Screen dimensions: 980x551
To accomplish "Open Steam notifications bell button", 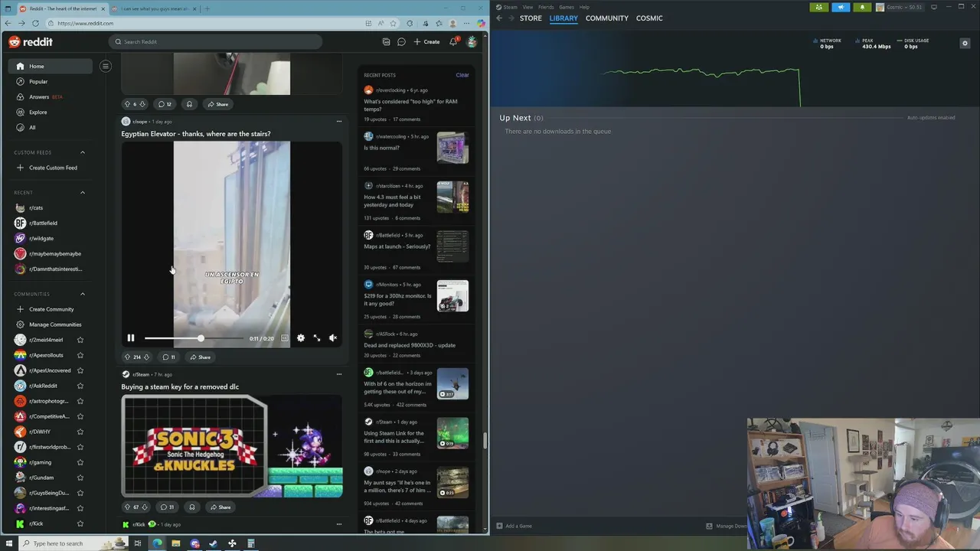I will [862, 7].
